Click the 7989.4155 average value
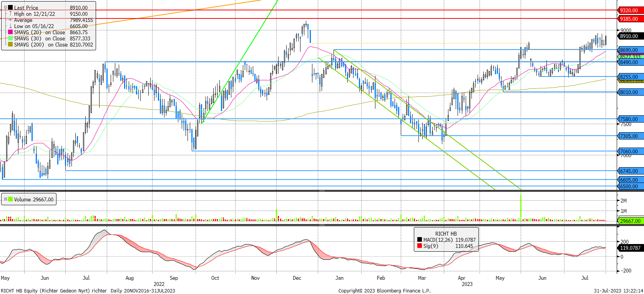 [81, 20]
